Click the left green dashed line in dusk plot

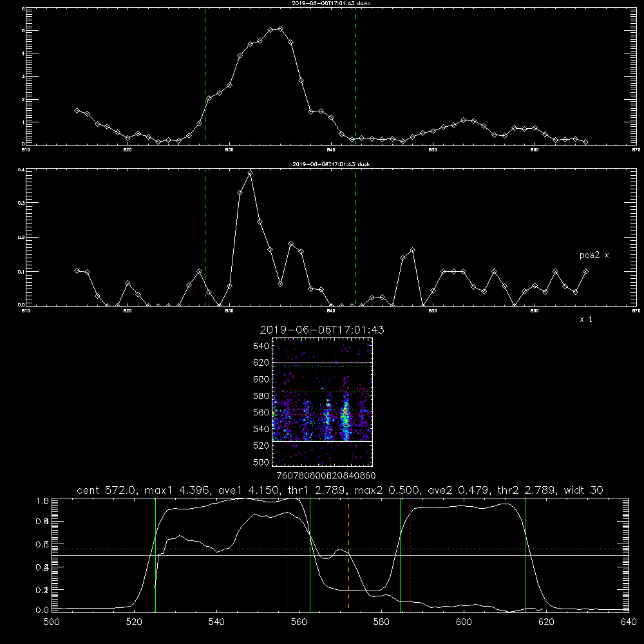tap(205, 237)
